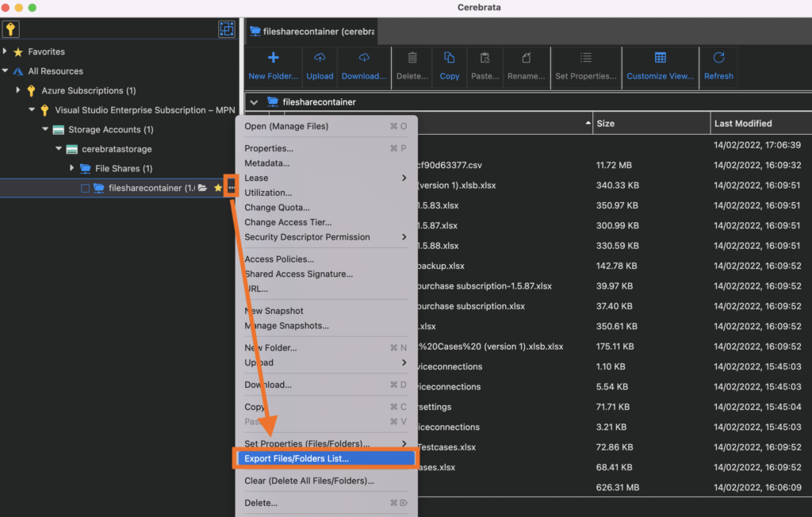Open Customize View from the toolbar

pyautogui.click(x=660, y=67)
